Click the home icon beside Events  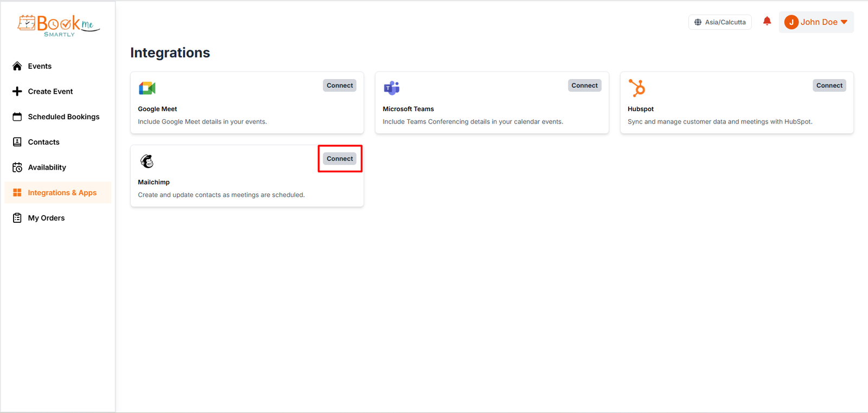[17, 66]
